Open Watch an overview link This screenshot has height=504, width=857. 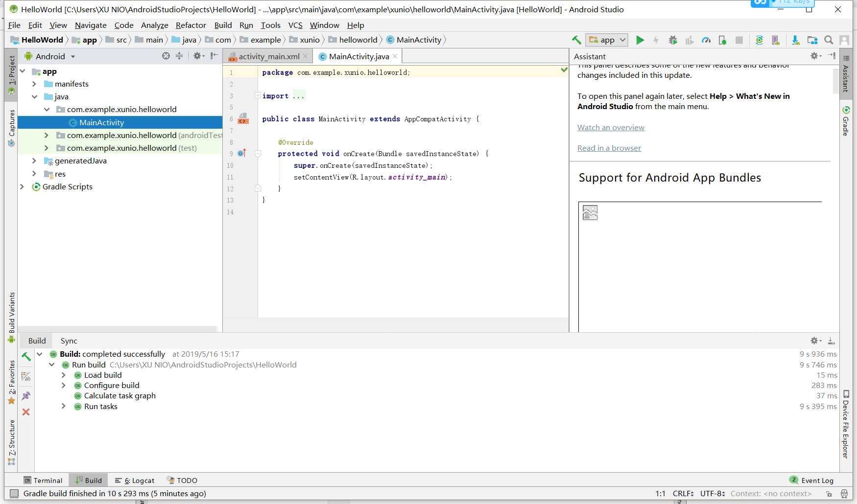point(611,127)
